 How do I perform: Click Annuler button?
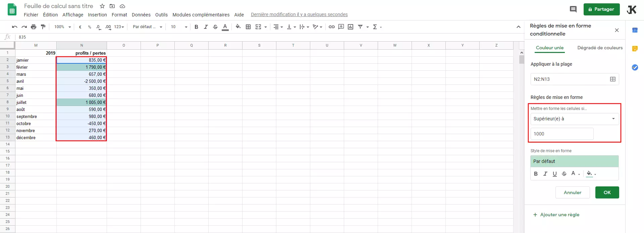573,192
